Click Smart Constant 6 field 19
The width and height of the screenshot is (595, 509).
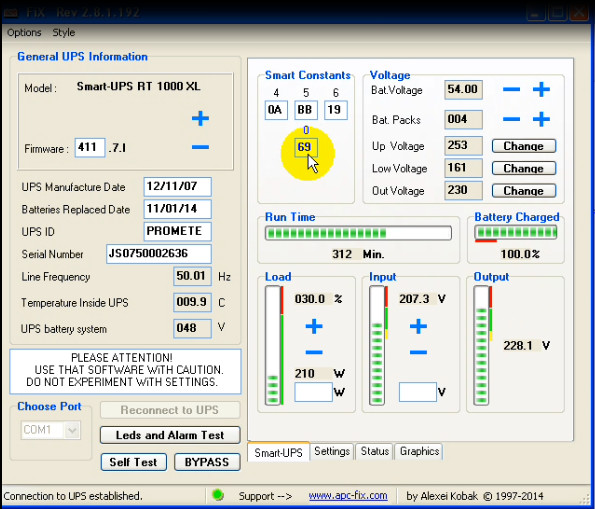335,110
